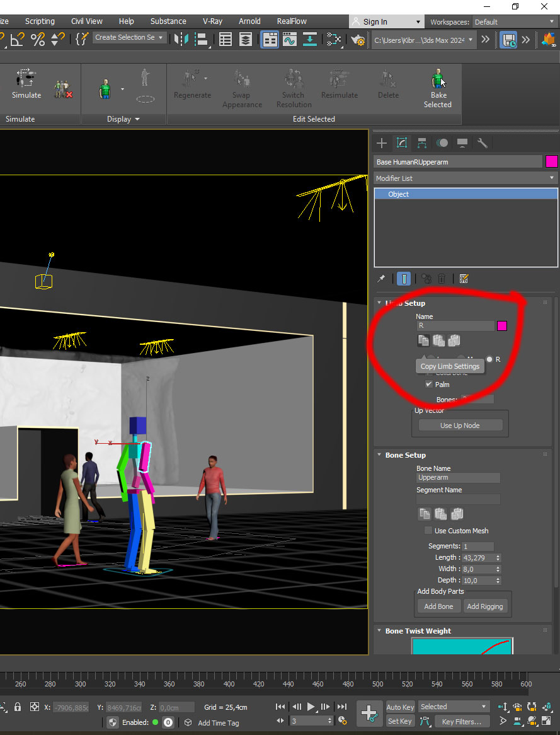Toggle the ribbon display icon
The height and width of the screenshot is (735, 560).
point(270,39)
